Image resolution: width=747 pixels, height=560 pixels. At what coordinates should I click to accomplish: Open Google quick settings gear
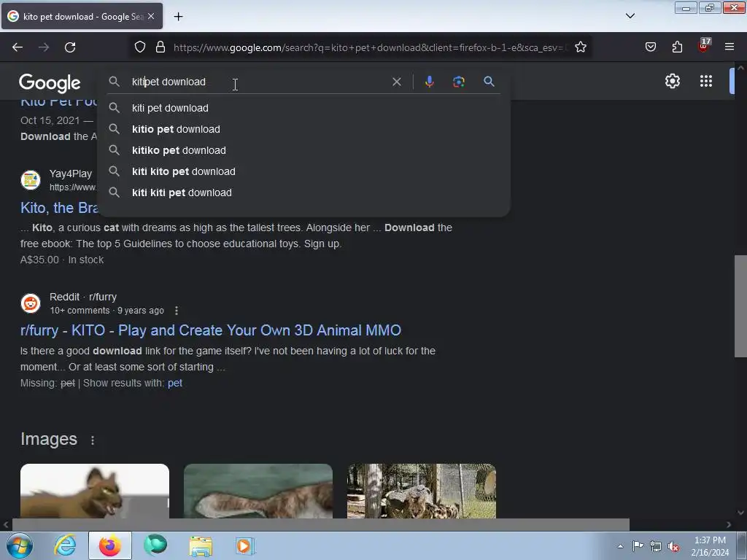tap(672, 81)
